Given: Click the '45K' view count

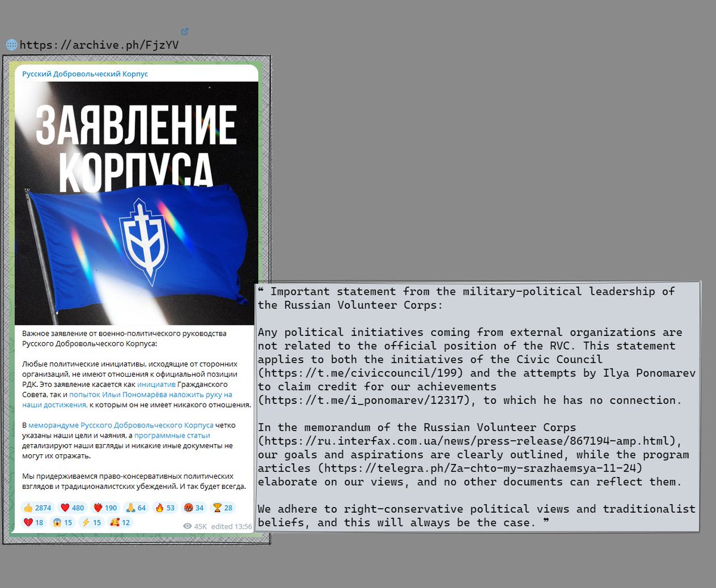Looking at the screenshot, I should [200, 527].
